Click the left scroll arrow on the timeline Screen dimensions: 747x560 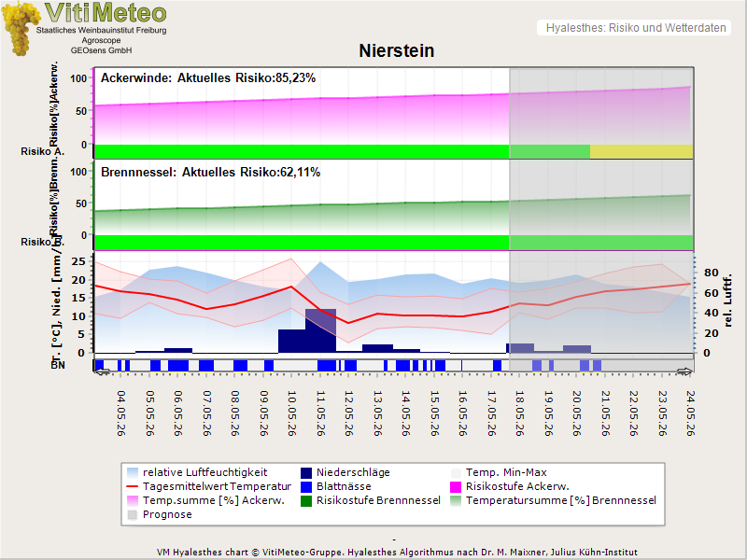(102, 371)
